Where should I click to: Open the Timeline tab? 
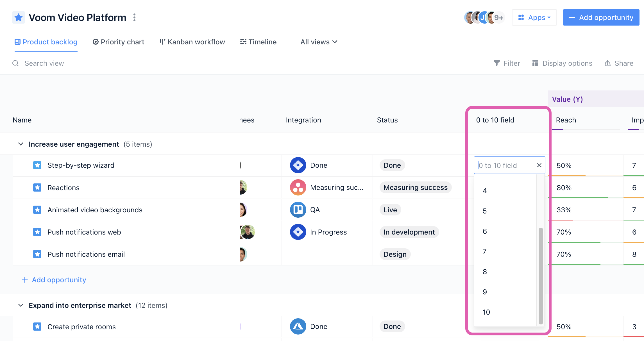[x=258, y=42]
